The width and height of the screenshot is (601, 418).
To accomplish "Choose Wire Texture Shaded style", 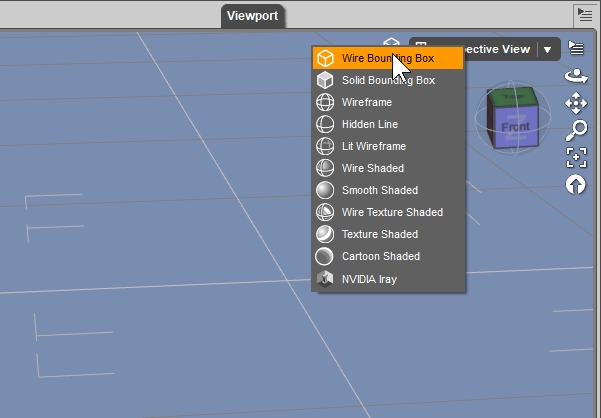I will 388,212.
